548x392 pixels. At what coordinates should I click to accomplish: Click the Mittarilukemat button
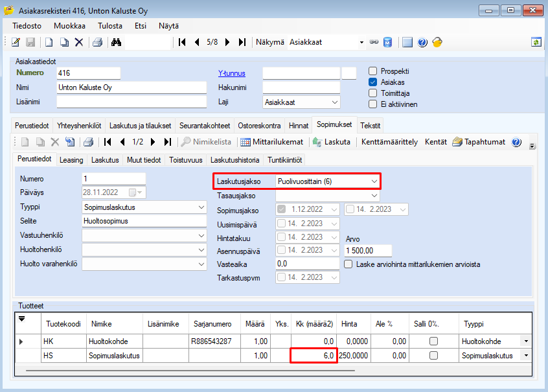272,142
